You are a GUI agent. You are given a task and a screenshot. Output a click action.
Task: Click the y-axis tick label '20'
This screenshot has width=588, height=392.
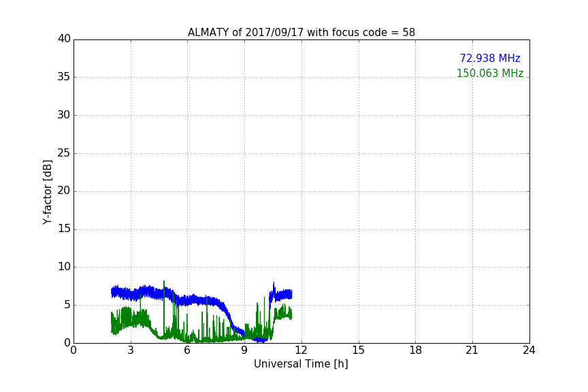[64, 191]
